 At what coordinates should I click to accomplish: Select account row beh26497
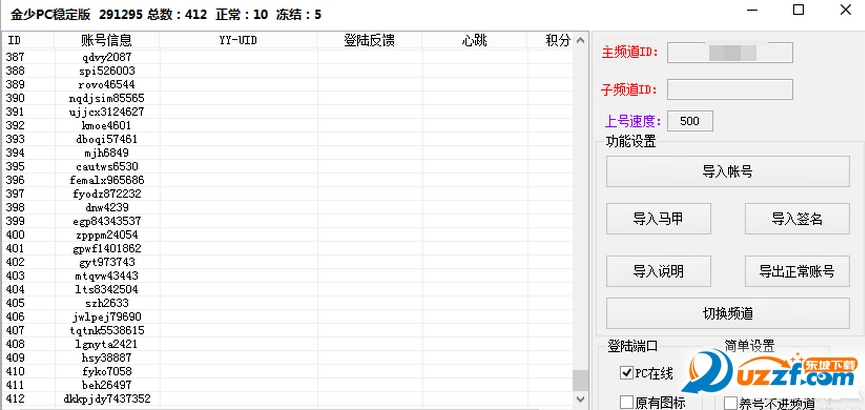pos(287,385)
